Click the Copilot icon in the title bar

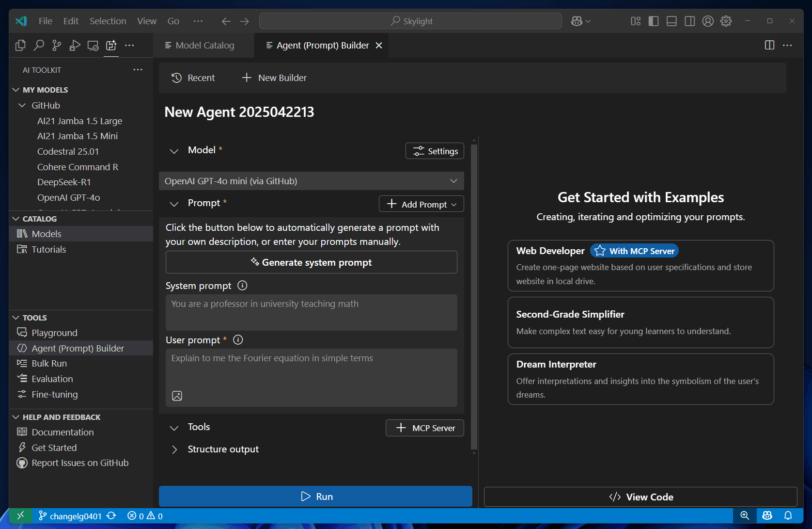578,21
